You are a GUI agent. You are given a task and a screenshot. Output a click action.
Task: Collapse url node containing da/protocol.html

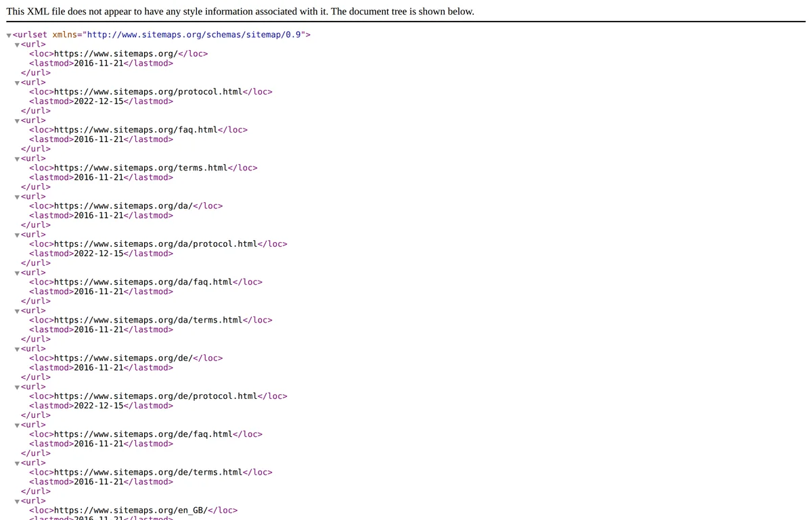coord(18,235)
